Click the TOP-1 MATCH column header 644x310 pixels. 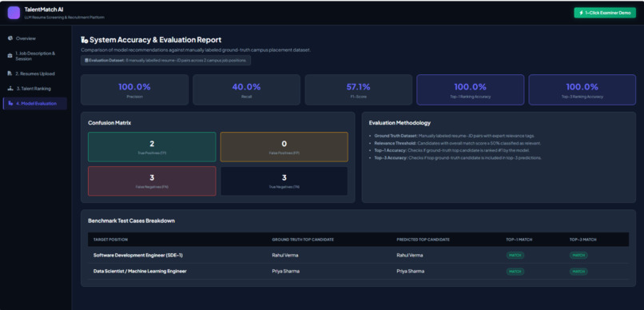[x=519, y=240]
